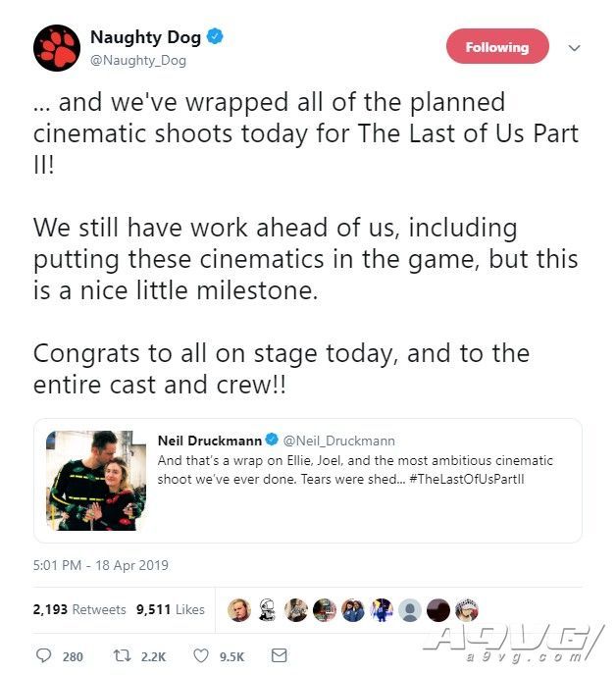The image size is (616, 675).
Task: View the 2,193 Retweets list
Action: (79, 609)
